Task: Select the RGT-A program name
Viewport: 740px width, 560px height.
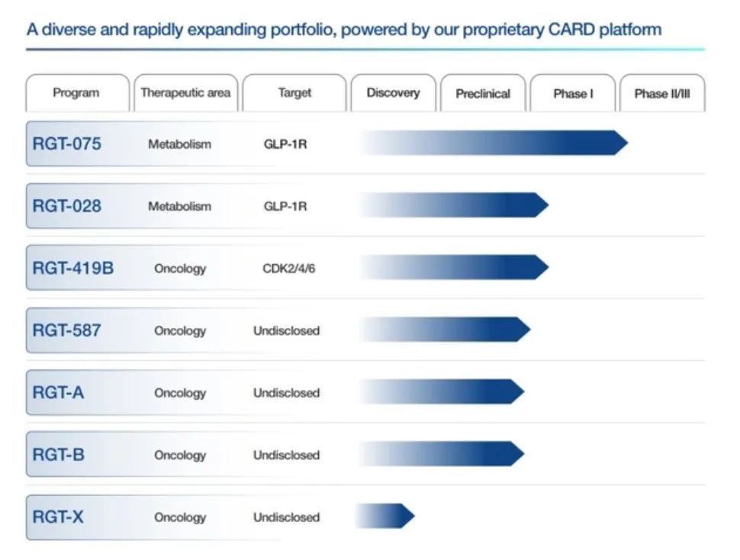Action: coord(58,392)
